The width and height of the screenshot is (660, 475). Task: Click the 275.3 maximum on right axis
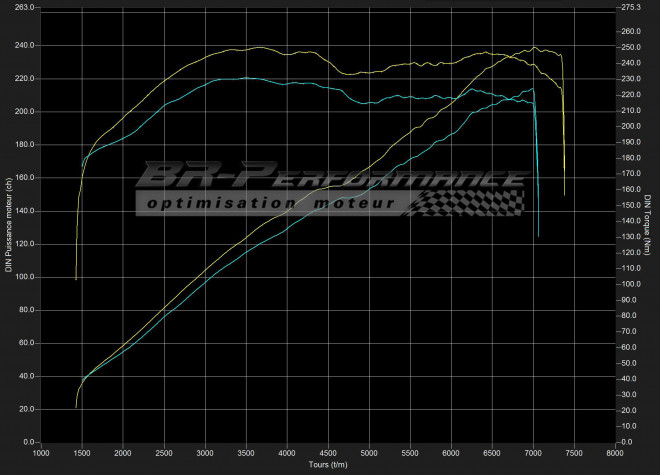pyautogui.click(x=631, y=7)
